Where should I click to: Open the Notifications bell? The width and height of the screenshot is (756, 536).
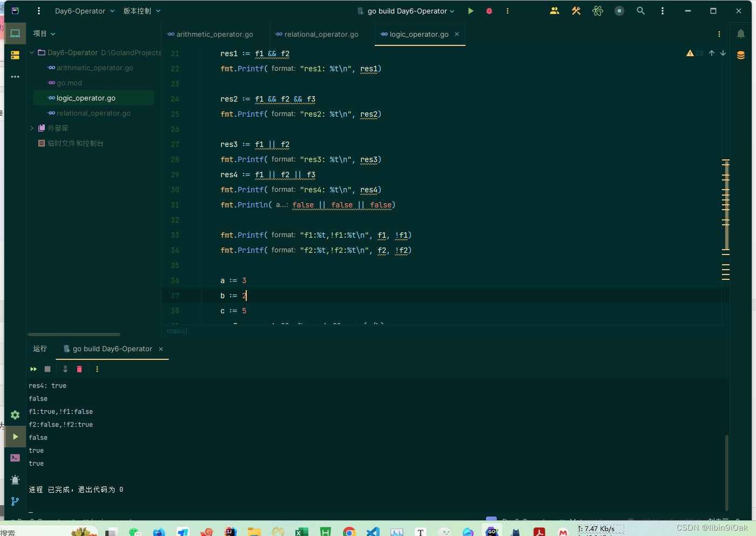pyautogui.click(x=741, y=33)
